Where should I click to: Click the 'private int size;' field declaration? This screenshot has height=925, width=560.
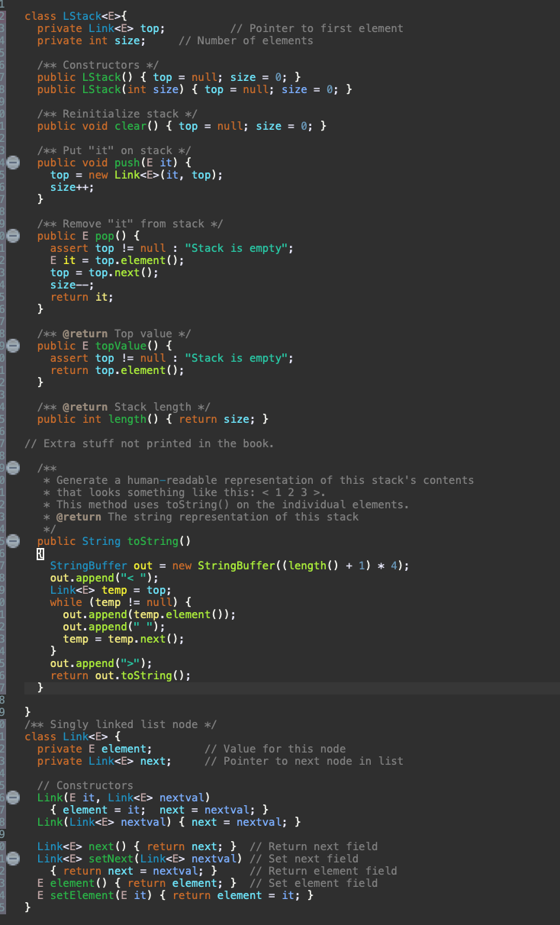(x=92, y=40)
